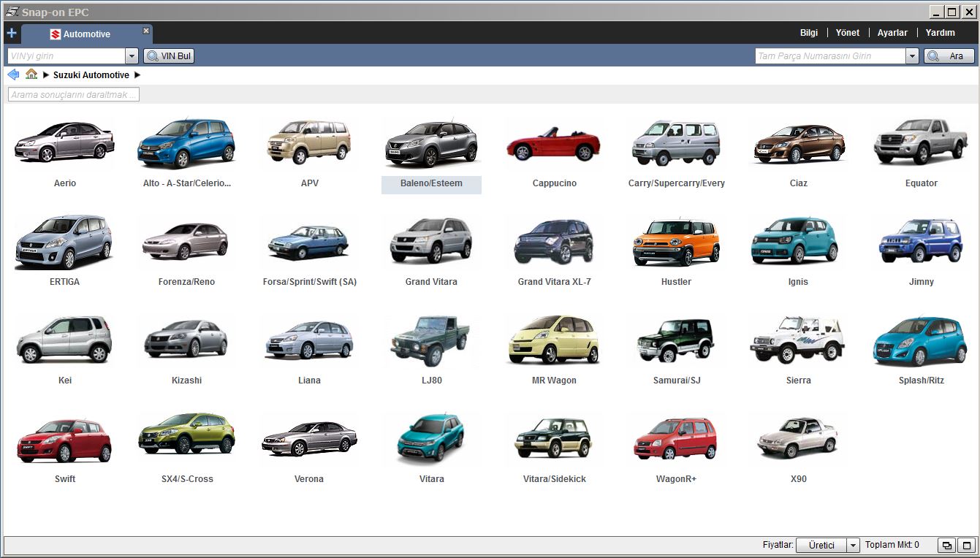Click the Kizashi model name
The image size is (980, 558).
[x=186, y=381]
